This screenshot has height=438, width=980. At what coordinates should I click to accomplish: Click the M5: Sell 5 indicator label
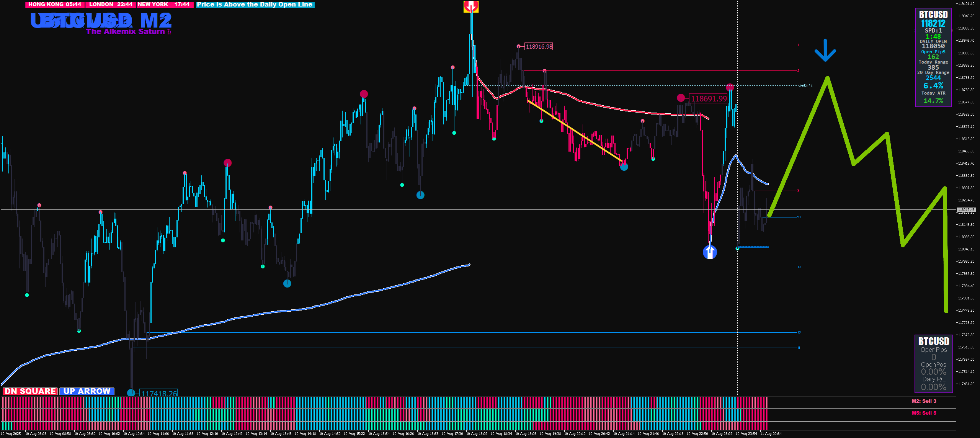[x=924, y=413]
